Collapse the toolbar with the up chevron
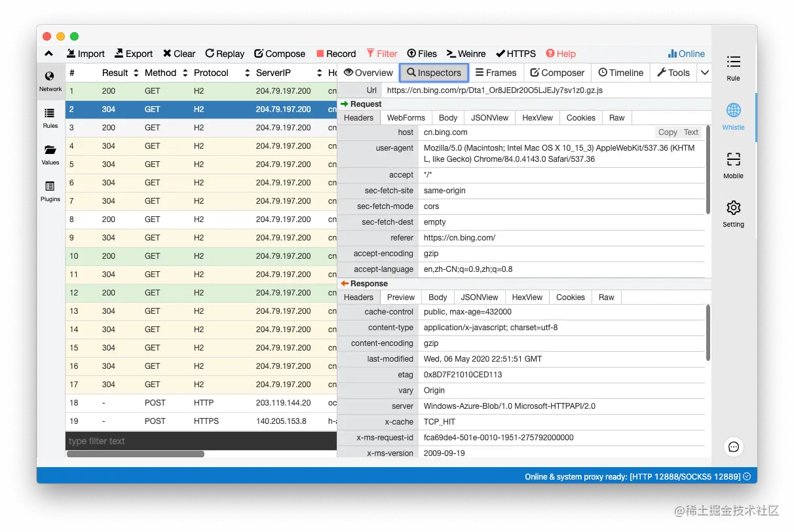The height and width of the screenshot is (532, 794). [49, 54]
